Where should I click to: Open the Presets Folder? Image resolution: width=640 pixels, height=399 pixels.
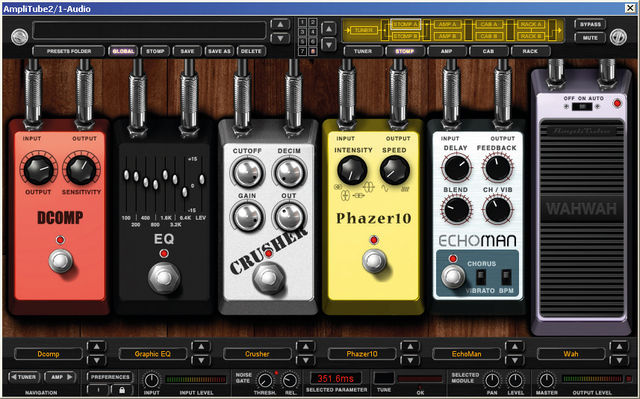pos(69,51)
